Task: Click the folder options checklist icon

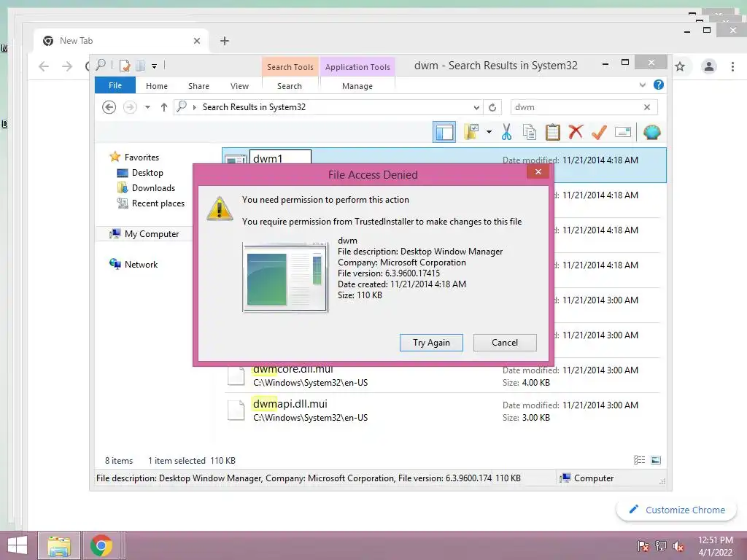Action: (x=471, y=132)
